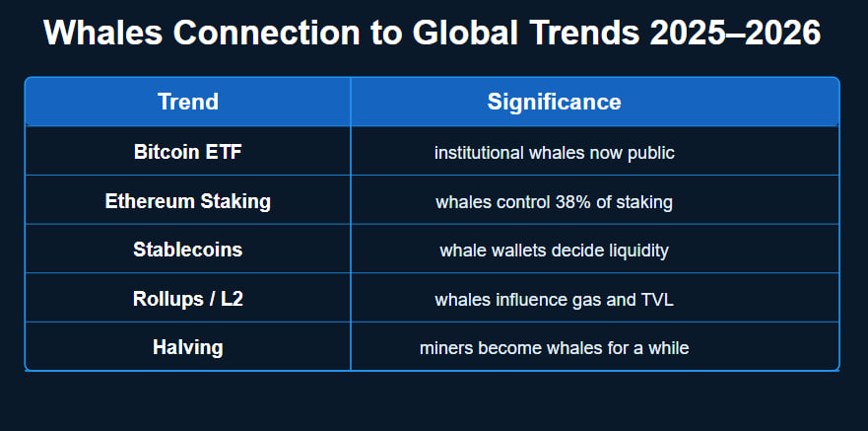
Task: Select "whales control 38% of staking" cell
Action: point(554,202)
